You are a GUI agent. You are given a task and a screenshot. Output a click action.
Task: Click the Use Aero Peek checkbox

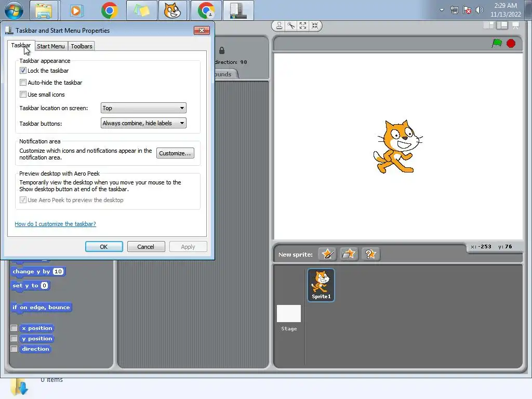[x=23, y=200]
